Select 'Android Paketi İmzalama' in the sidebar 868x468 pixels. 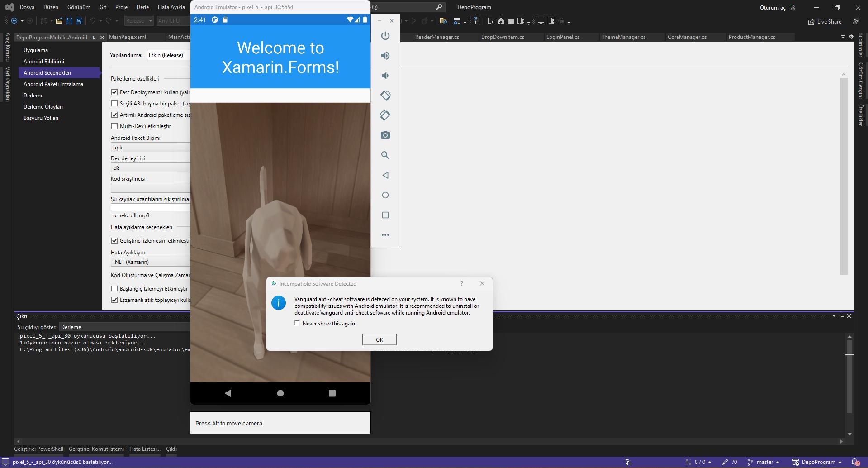[x=53, y=84]
